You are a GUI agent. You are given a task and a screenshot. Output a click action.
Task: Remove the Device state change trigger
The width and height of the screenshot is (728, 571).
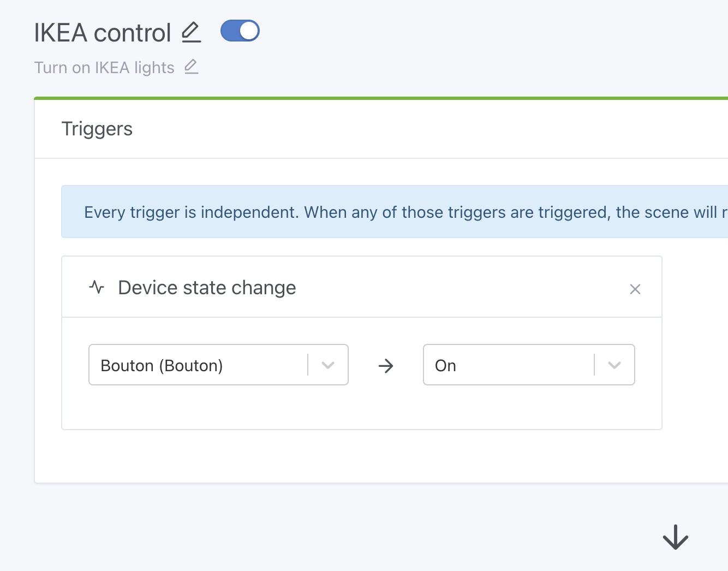(635, 289)
